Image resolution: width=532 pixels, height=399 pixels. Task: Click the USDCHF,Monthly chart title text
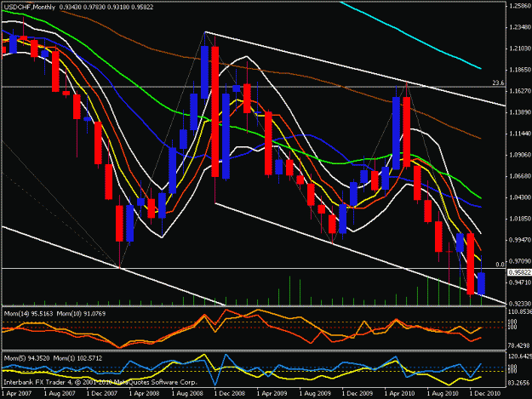pyautogui.click(x=30, y=7)
